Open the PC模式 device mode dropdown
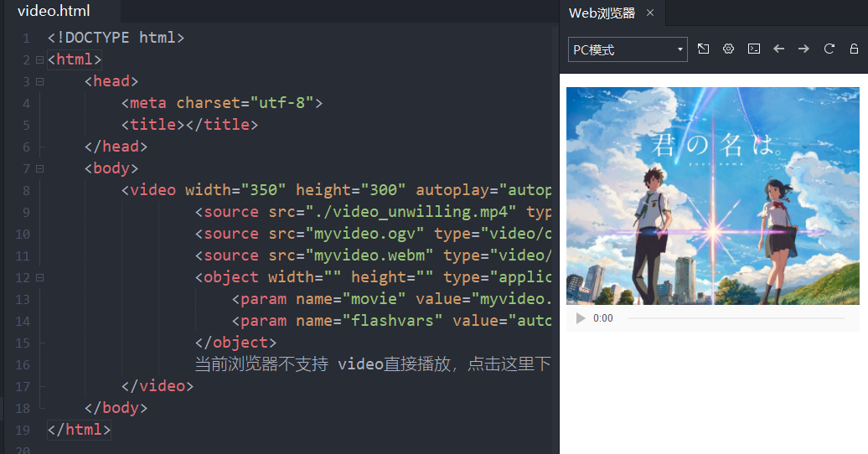 pyautogui.click(x=628, y=49)
